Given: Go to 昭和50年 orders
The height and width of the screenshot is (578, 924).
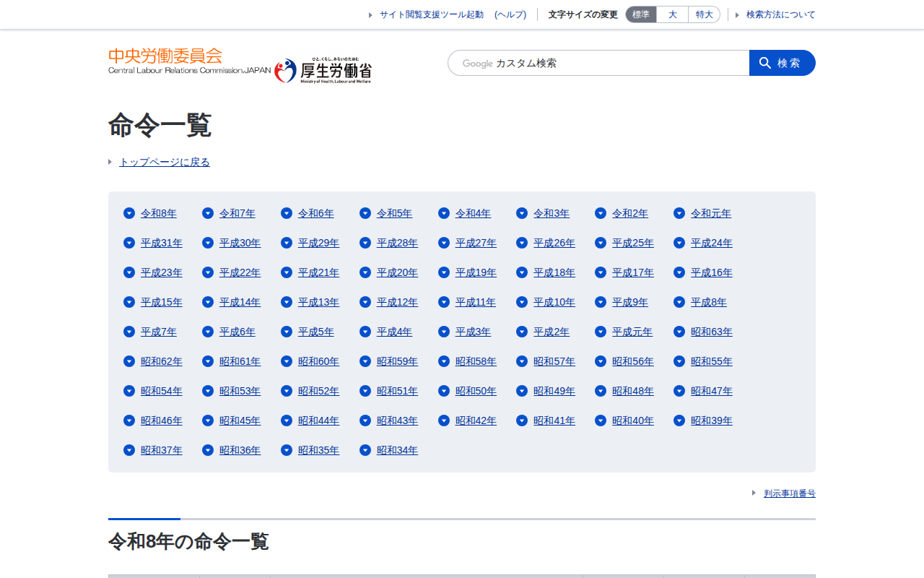Looking at the screenshot, I should [476, 391].
